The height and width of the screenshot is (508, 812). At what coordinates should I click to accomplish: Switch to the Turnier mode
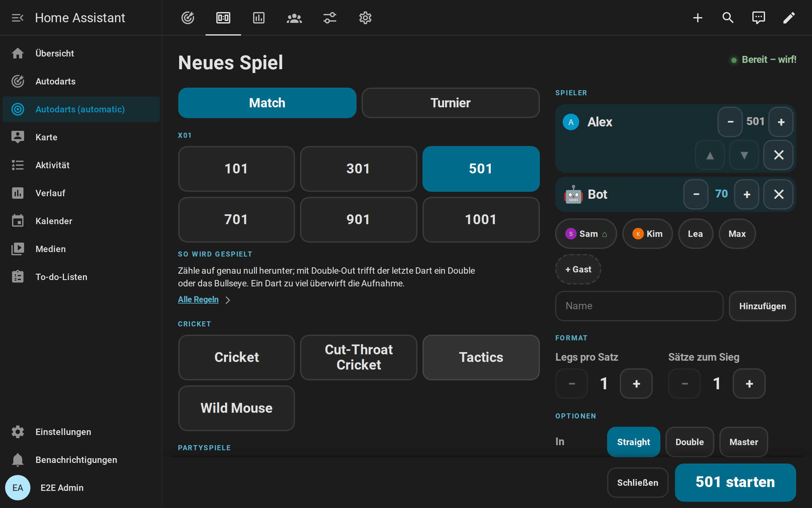pos(450,103)
